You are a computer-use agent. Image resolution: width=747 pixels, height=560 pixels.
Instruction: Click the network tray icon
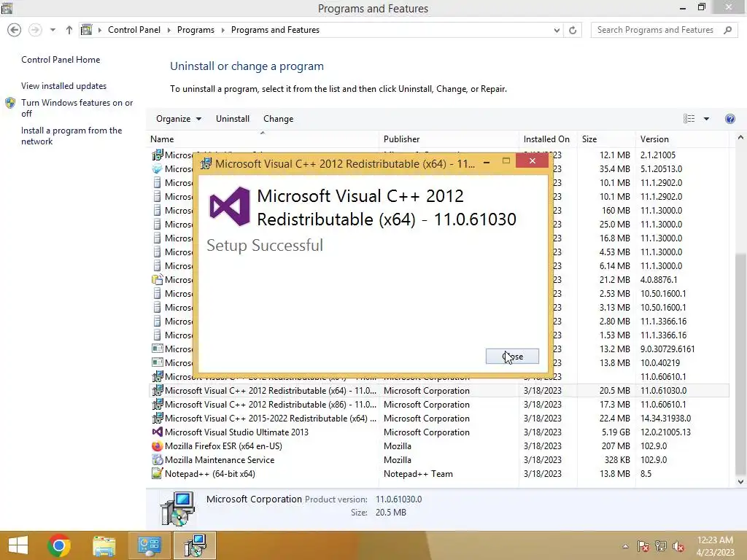pos(661,546)
